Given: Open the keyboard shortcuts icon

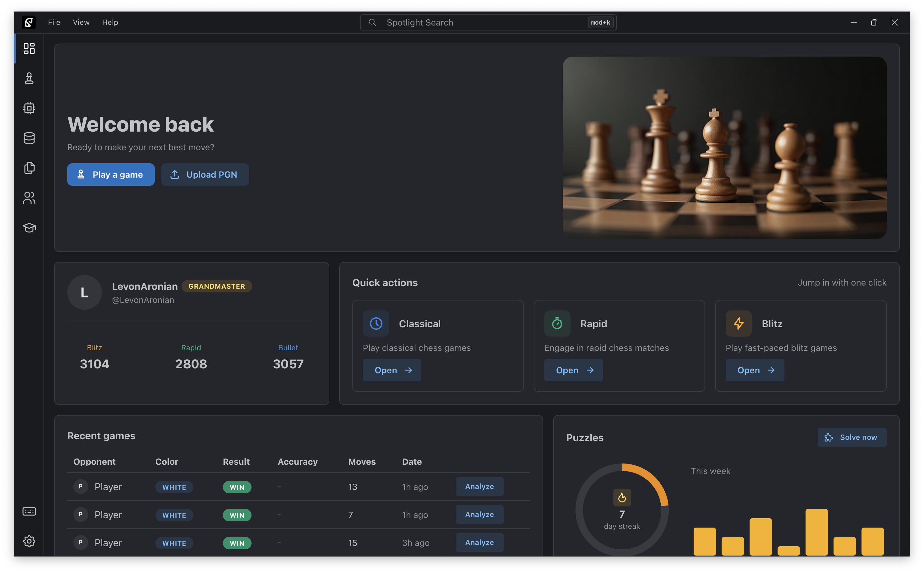Looking at the screenshot, I should [x=29, y=511].
